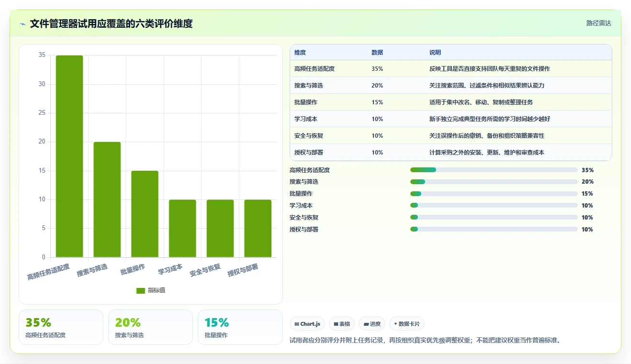Click the 搜索与筛选 bar in the chart
The image size is (631, 364).
coord(107,199)
